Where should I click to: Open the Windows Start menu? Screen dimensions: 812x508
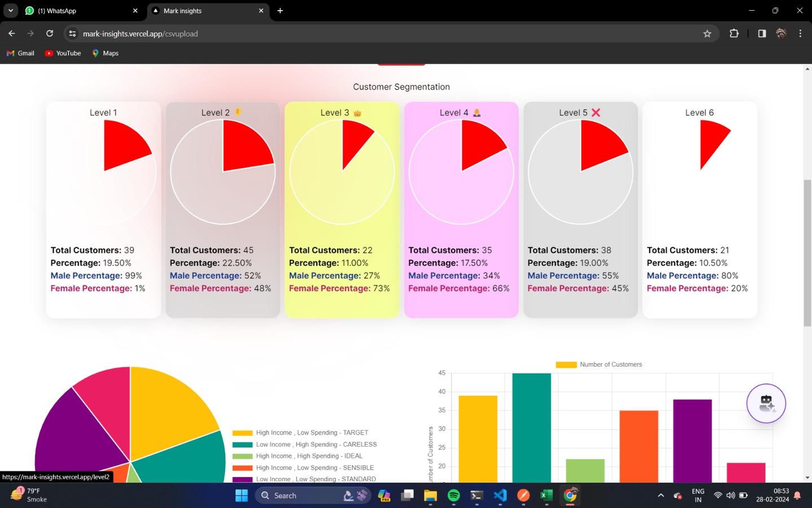241,496
